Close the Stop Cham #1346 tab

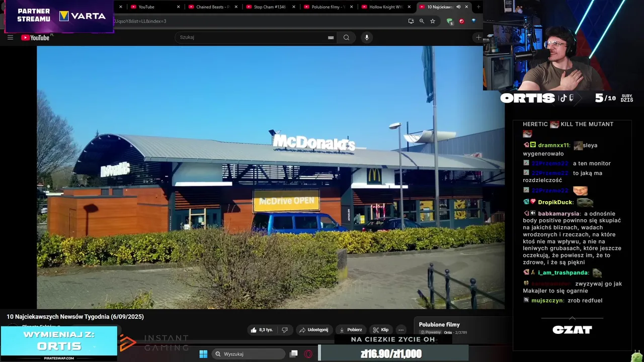point(294,7)
